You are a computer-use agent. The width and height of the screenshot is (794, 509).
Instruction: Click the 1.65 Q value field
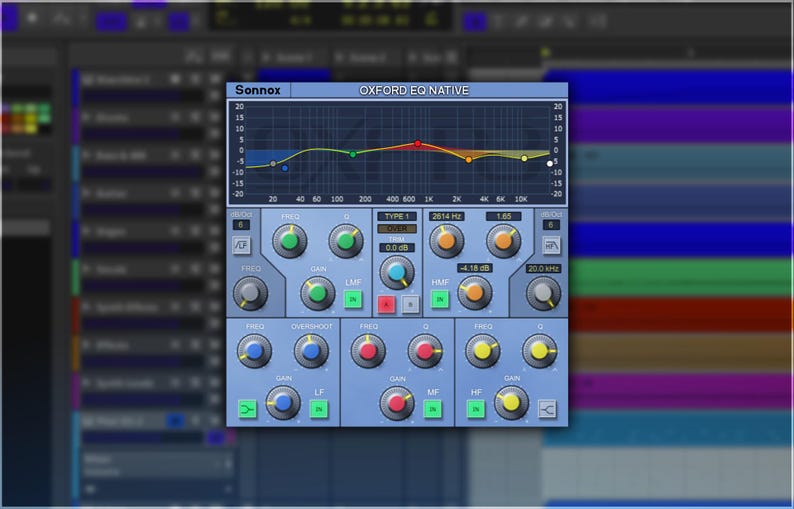[503, 216]
